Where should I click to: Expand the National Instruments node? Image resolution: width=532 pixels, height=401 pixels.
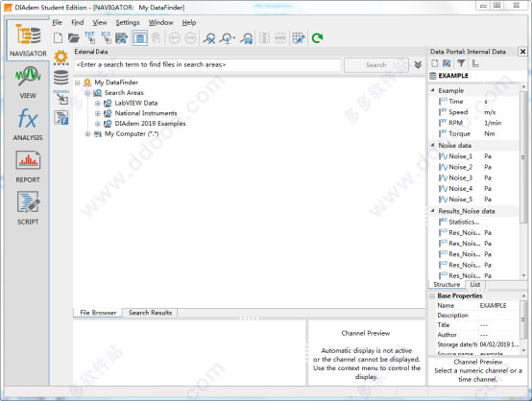(x=98, y=113)
